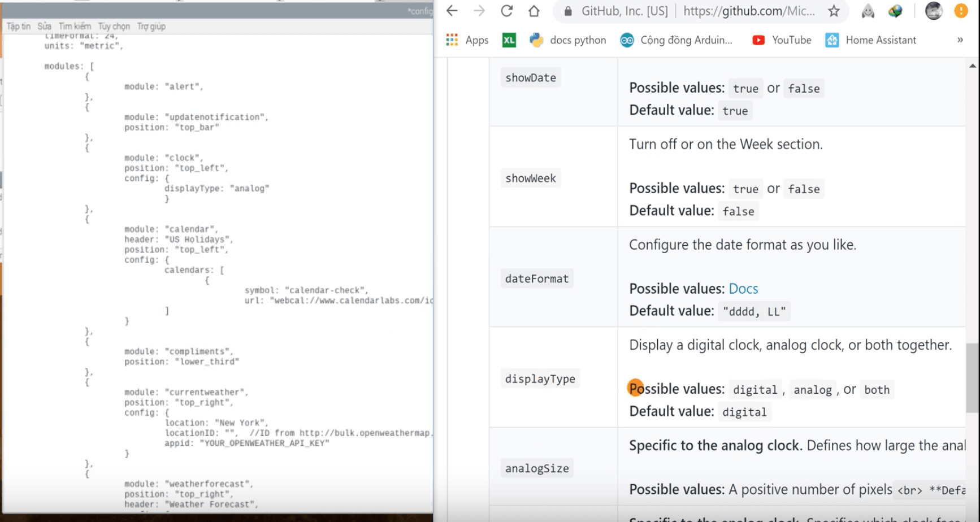
Task: Bookmark this page with the star icon
Action: (834, 11)
